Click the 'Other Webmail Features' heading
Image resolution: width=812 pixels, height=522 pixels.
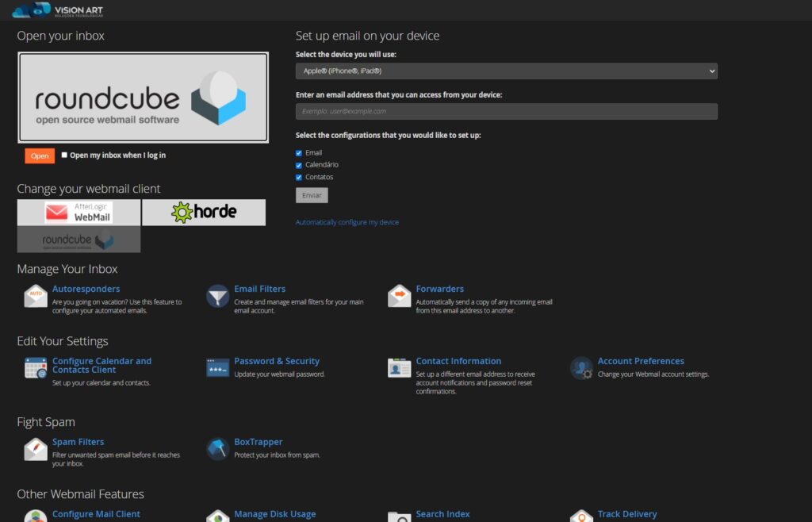click(80, 493)
